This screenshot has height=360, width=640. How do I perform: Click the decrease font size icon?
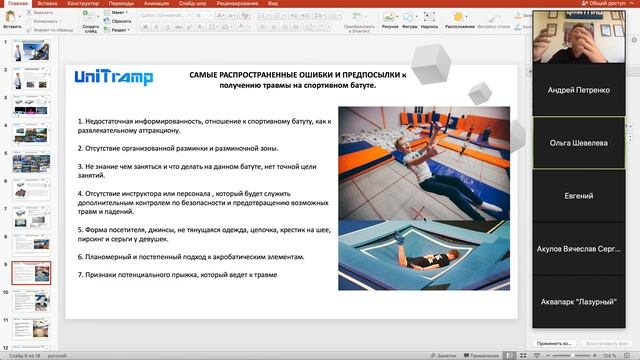[232, 16]
